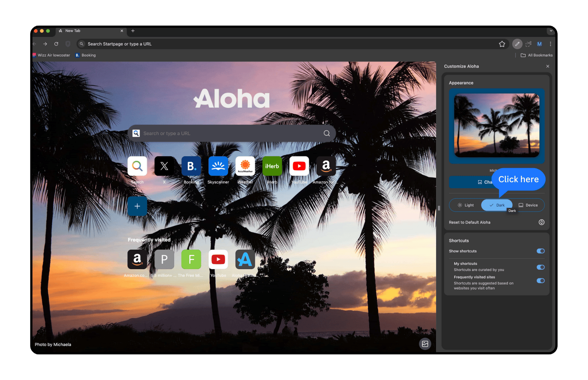Open a new tab with the plus button
This screenshot has height=380, width=588.
[133, 31]
